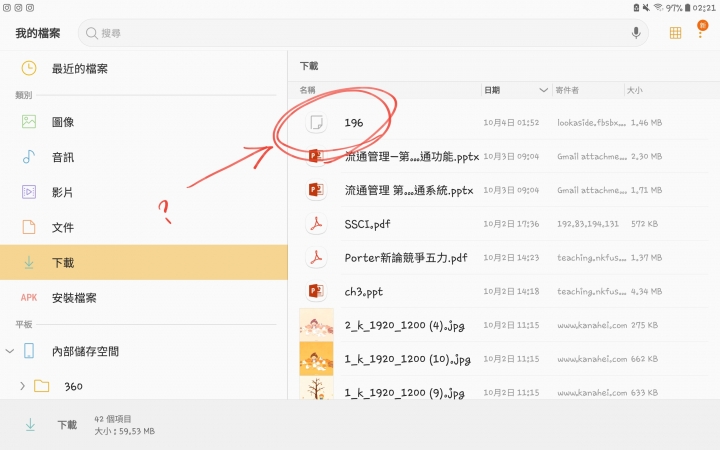
Task: Toggle date sort order chevron
Action: click(x=543, y=90)
